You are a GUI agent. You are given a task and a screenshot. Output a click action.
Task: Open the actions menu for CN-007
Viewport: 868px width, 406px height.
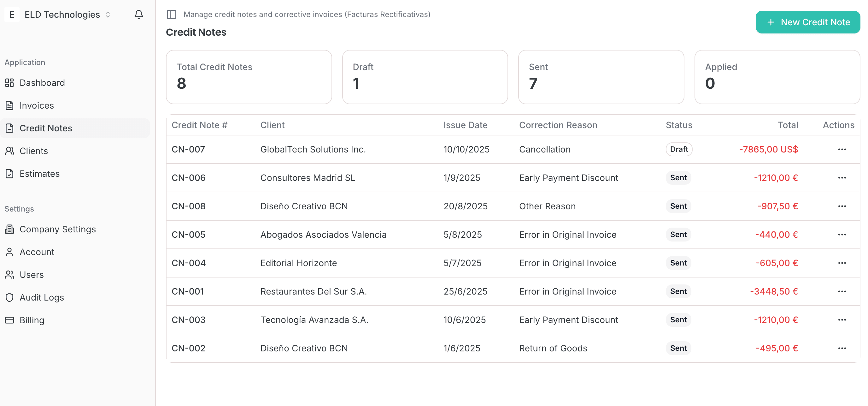tap(842, 149)
